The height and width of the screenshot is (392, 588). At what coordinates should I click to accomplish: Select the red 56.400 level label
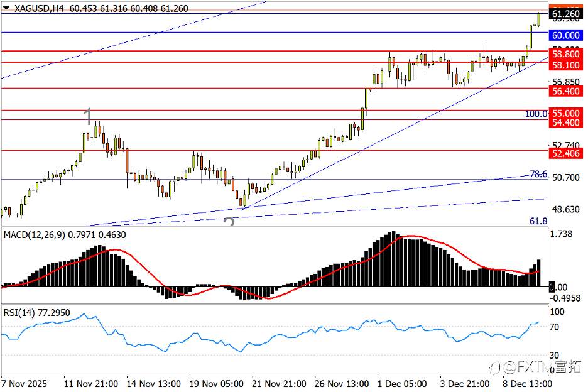[566, 91]
